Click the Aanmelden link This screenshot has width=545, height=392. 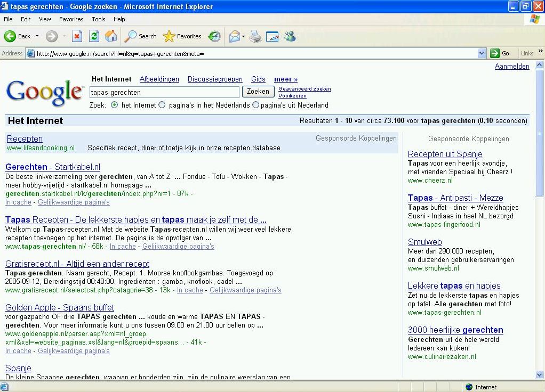(512, 67)
